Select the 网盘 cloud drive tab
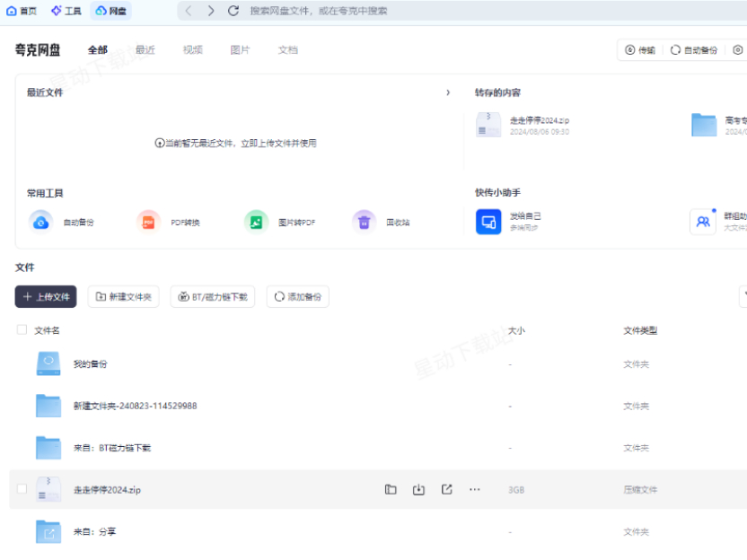This screenshot has width=747, height=560. pyautogui.click(x=110, y=11)
